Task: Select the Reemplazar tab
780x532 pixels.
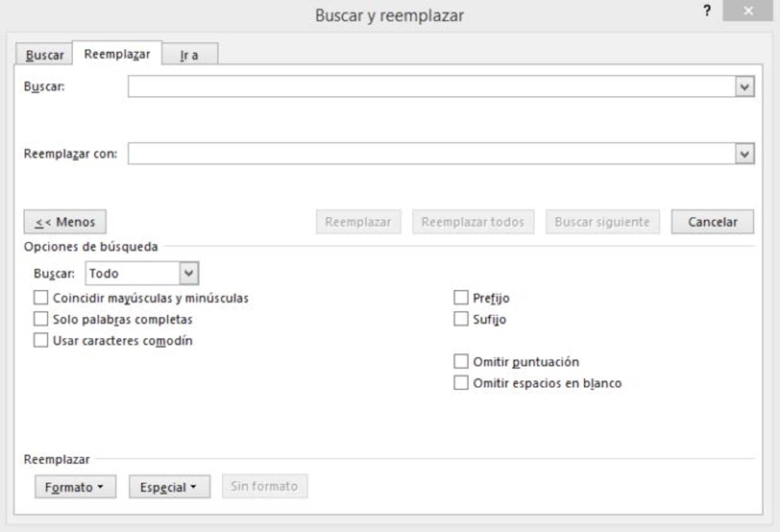Action: pyautogui.click(x=117, y=54)
